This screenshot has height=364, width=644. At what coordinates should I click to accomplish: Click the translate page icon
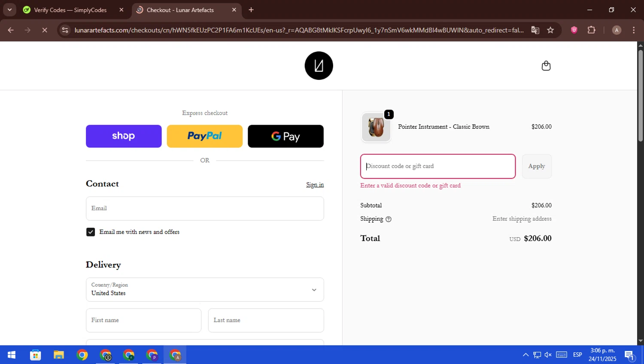(x=535, y=30)
